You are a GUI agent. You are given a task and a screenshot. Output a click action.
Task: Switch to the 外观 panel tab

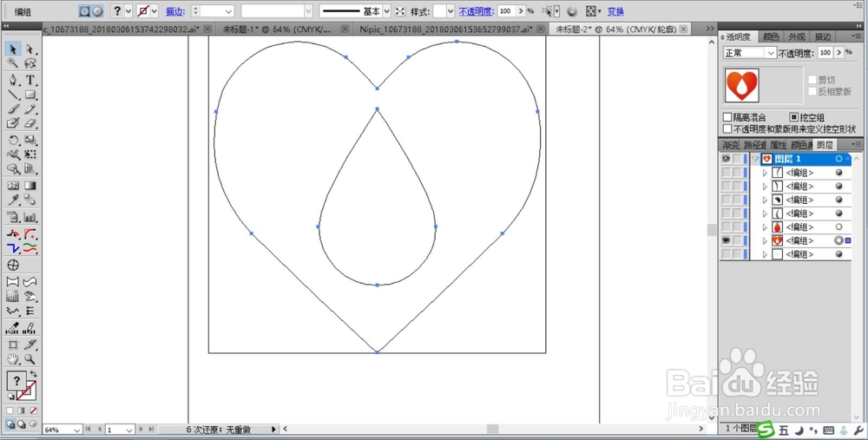click(797, 37)
